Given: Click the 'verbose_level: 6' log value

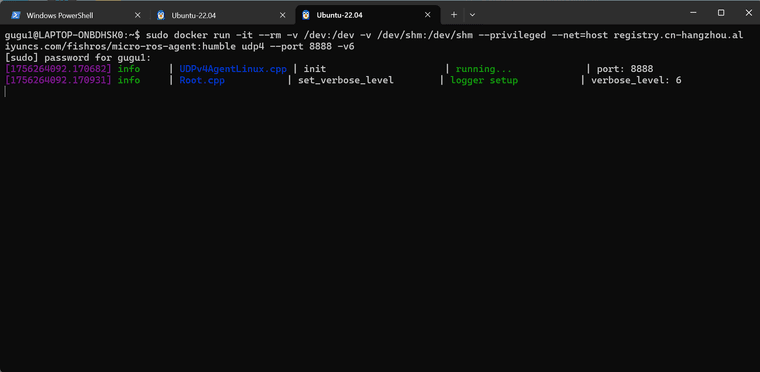Looking at the screenshot, I should point(636,80).
